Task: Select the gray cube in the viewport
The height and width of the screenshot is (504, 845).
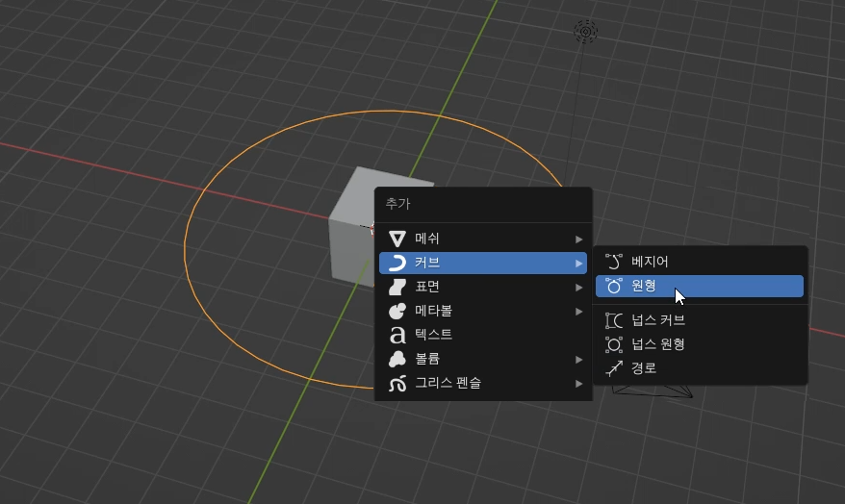Action: point(351,237)
